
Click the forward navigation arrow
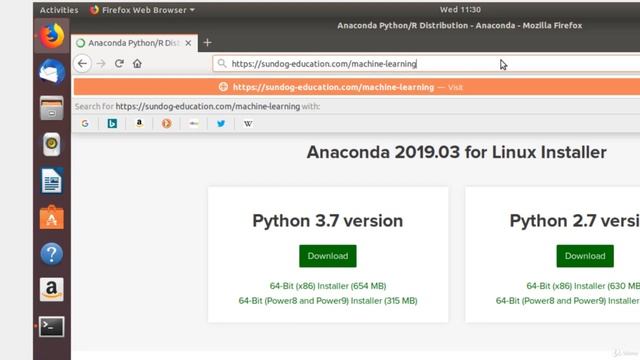[x=101, y=64]
